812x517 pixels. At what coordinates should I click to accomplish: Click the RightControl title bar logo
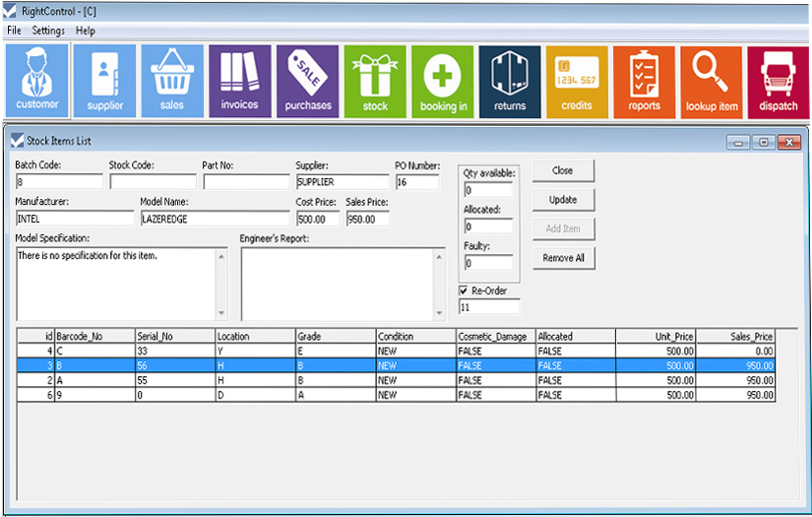click(x=10, y=11)
